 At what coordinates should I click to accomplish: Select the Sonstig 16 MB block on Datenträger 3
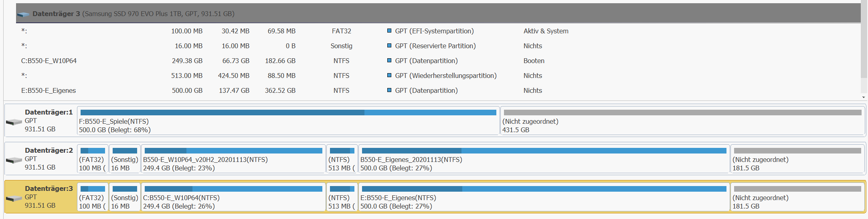pyautogui.click(x=125, y=197)
